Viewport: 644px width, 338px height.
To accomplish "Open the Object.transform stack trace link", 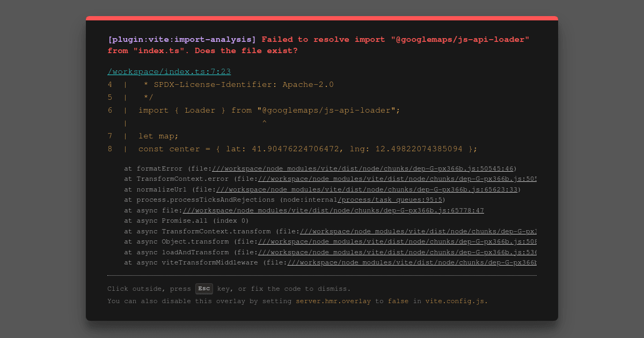I will (397, 241).
